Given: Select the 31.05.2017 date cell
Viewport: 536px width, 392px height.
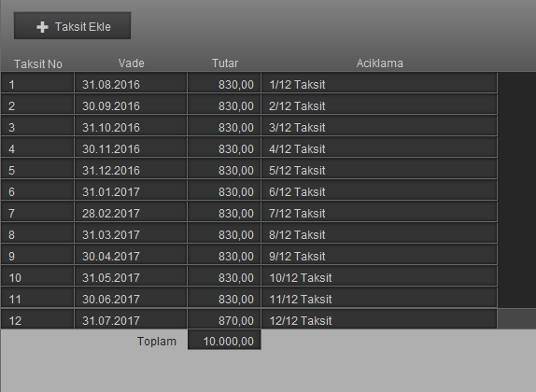Looking at the screenshot, I should click(x=131, y=276).
